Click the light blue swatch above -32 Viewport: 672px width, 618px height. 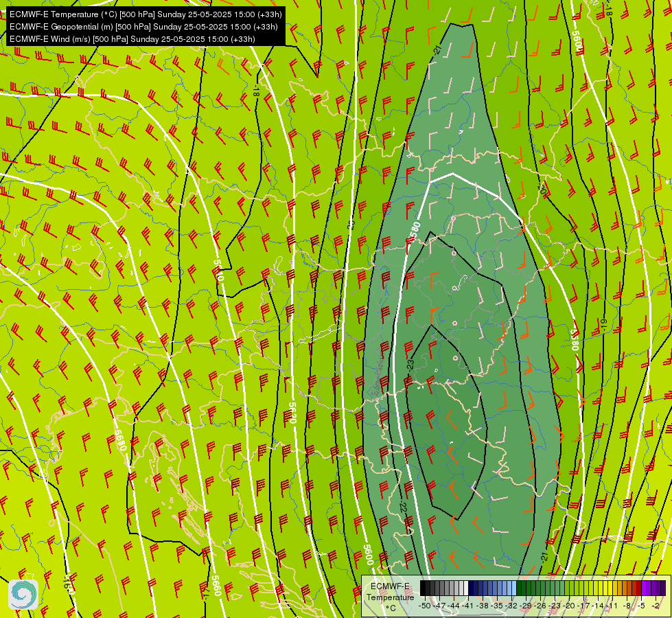pos(514,588)
